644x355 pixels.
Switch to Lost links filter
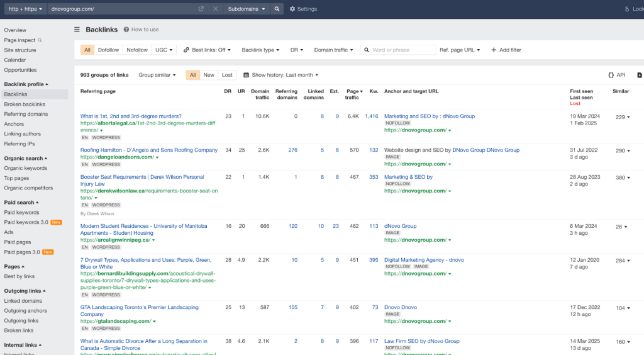click(227, 75)
